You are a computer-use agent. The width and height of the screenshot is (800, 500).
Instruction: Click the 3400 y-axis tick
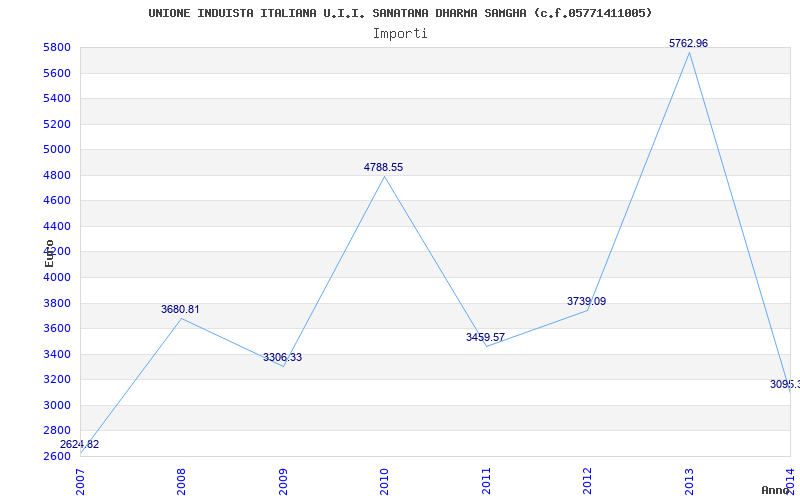point(57,355)
